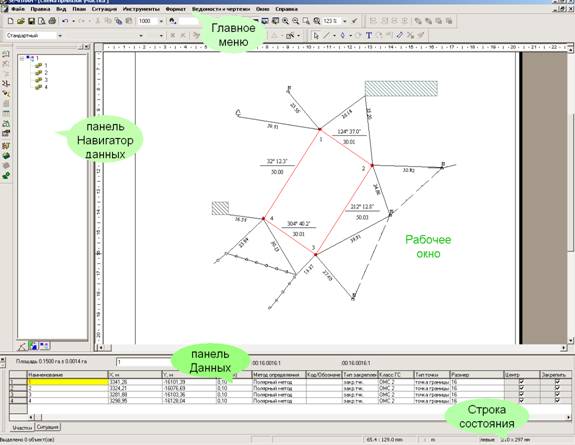The height and width of the screenshot is (445, 575).
Task: Select the line drawing tool
Action: pos(326,36)
